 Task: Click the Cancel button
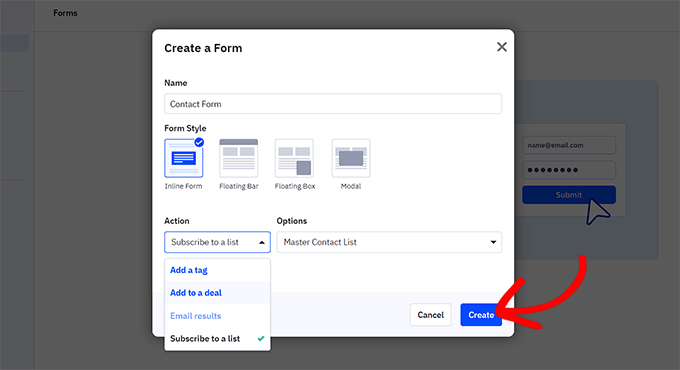431,315
